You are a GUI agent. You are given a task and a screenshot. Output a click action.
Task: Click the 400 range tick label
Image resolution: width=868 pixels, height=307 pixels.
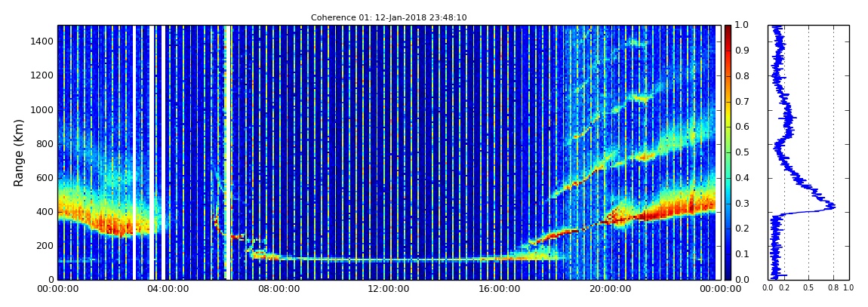click(x=46, y=211)
